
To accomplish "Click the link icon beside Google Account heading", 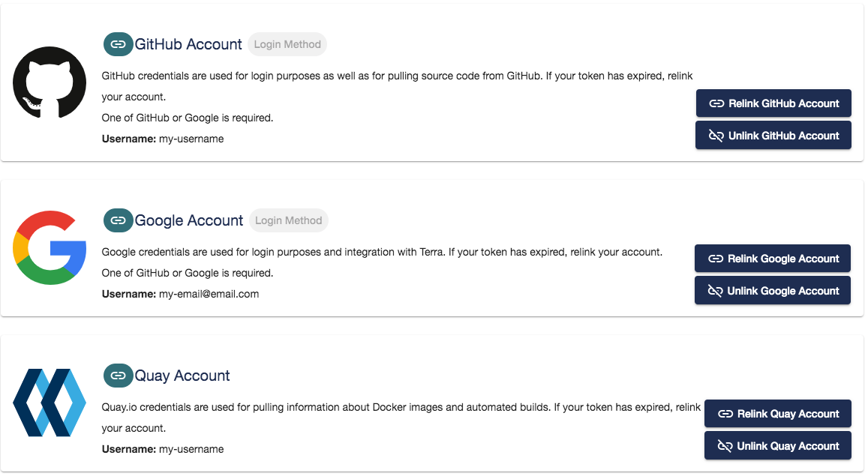I will pos(118,220).
